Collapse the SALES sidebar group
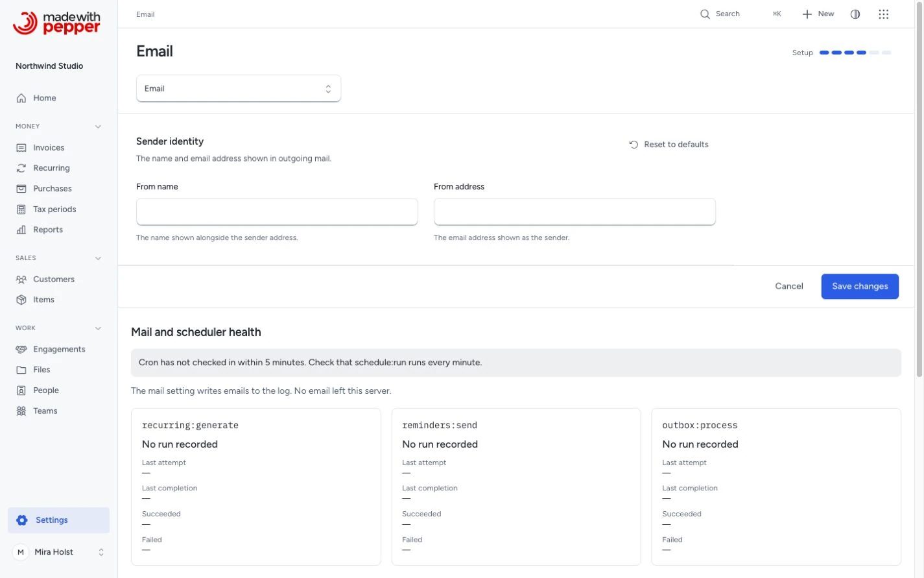This screenshot has width=924, height=578. coord(98,258)
